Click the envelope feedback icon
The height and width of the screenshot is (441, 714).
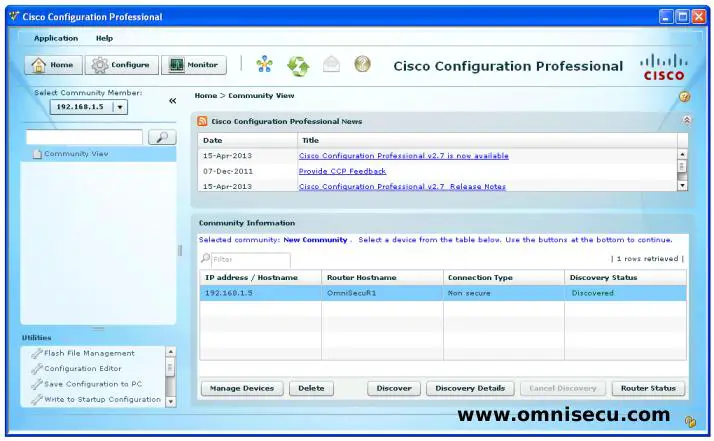coord(332,64)
